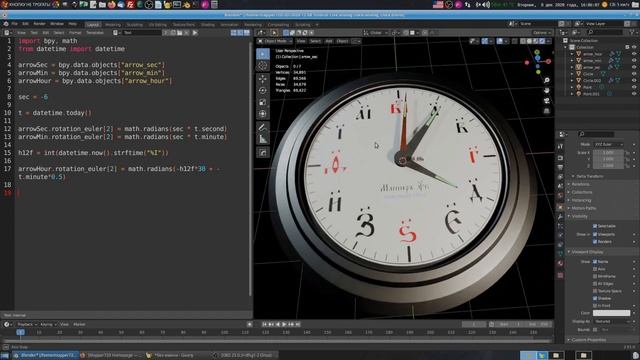The image size is (640, 360).
Task: Toggle the Shadow checkbox
Action: coord(595,298)
